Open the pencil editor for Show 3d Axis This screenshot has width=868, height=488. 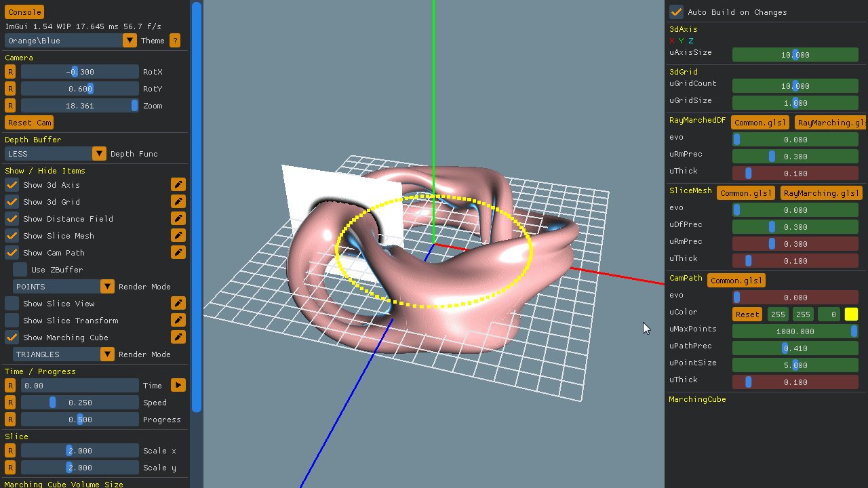coord(177,184)
